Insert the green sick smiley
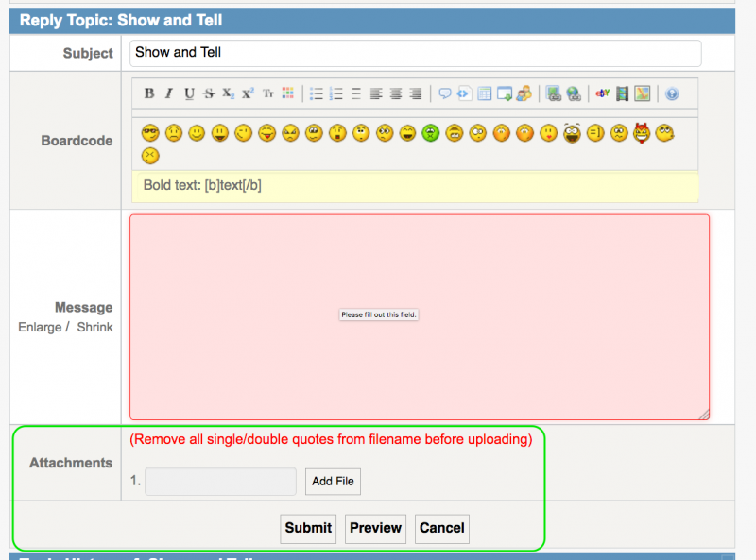 click(x=431, y=133)
